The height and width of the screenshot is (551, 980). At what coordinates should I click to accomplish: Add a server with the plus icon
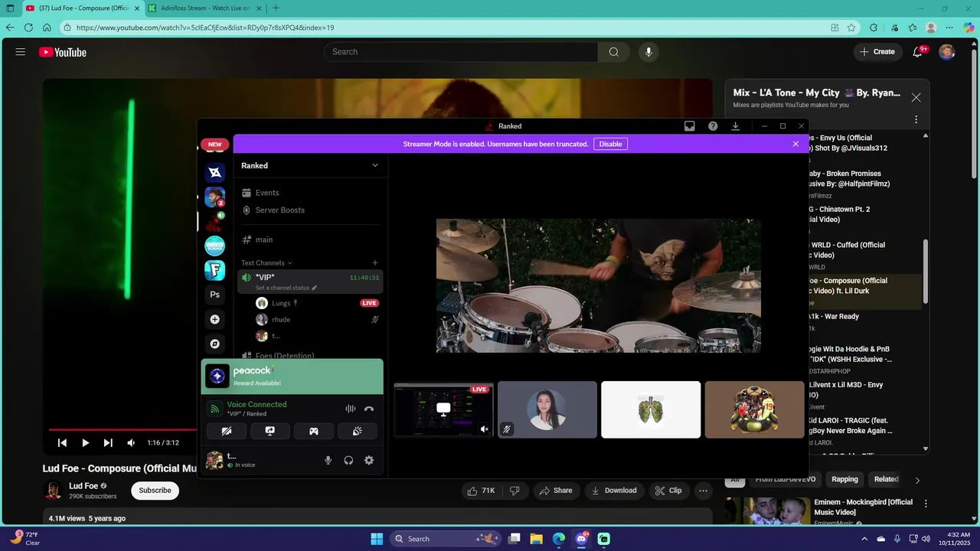pos(214,319)
